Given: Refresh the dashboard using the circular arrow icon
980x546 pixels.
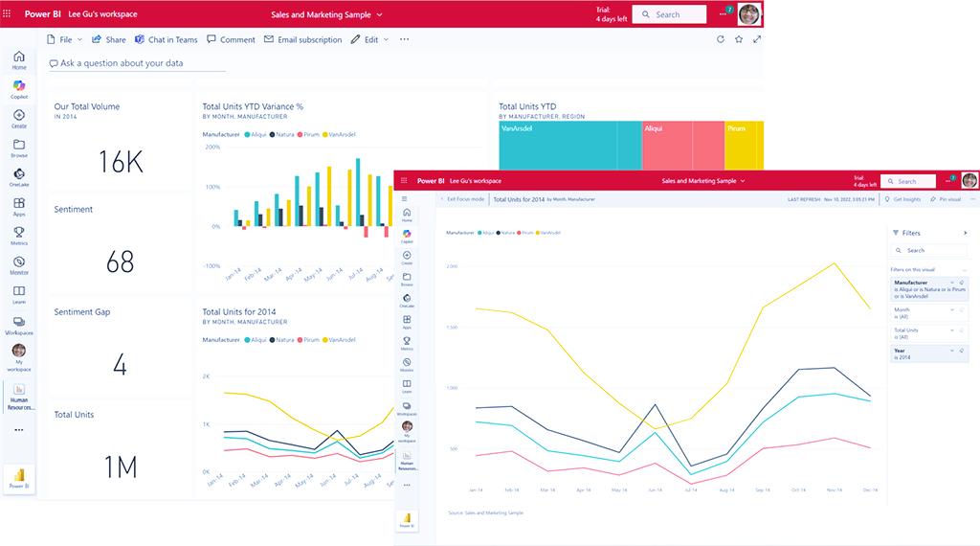Looking at the screenshot, I should 721,39.
